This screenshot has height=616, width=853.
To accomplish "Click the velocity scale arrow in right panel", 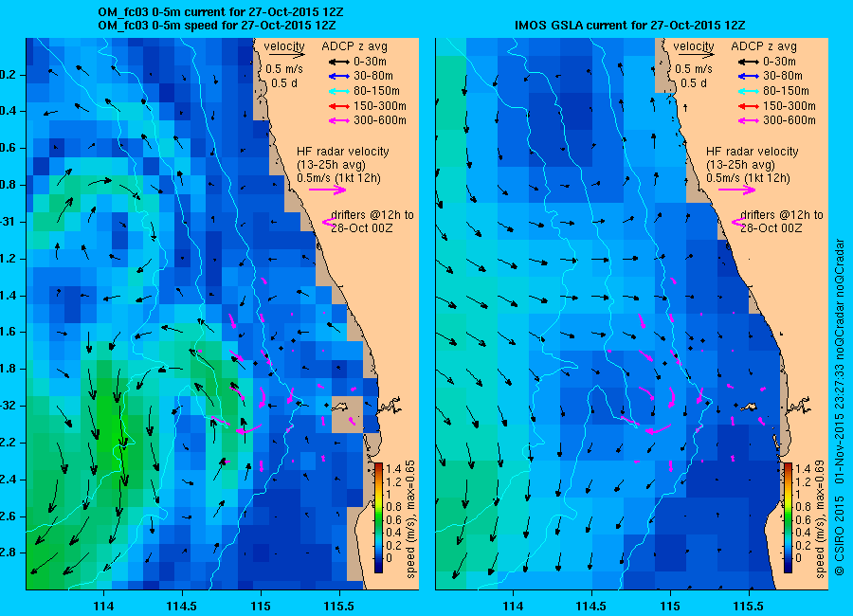I will pyautogui.click(x=696, y=55).
